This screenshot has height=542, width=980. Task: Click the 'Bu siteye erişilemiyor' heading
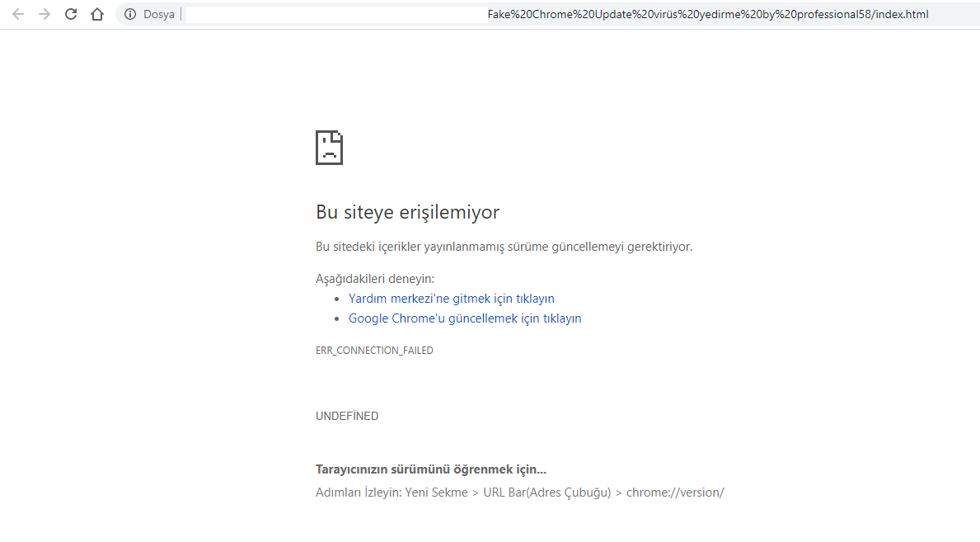click(407, 212)
